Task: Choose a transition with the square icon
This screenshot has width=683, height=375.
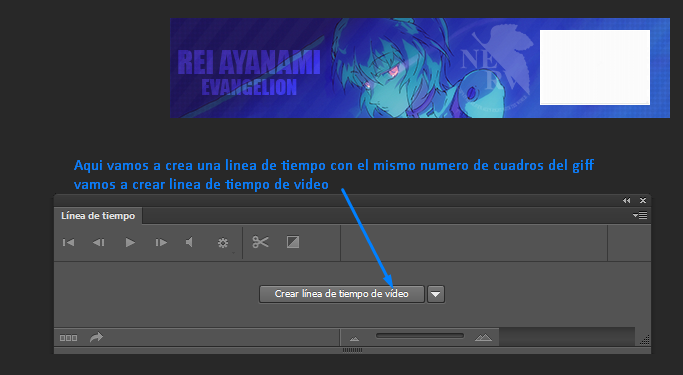Action: (293, 242)
